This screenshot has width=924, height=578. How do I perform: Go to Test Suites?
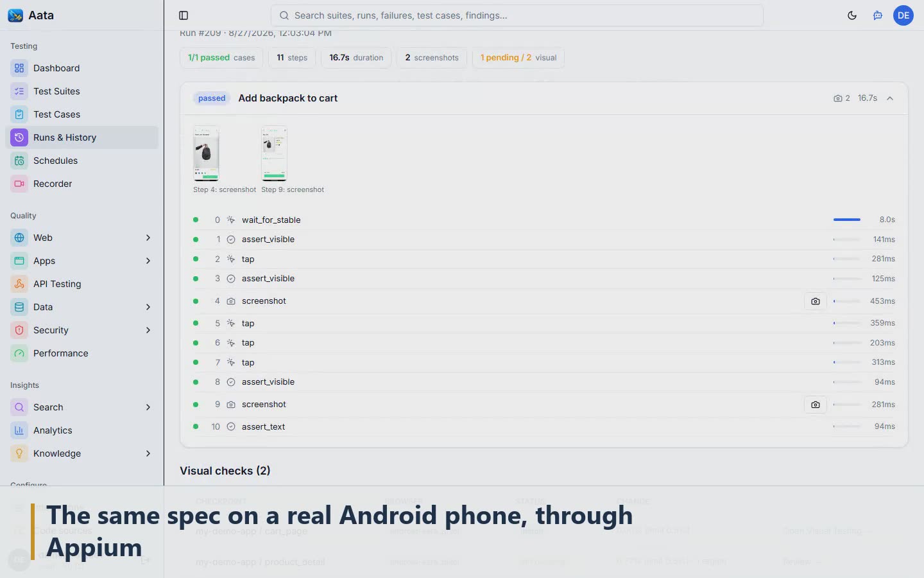(x=81, y=91)
